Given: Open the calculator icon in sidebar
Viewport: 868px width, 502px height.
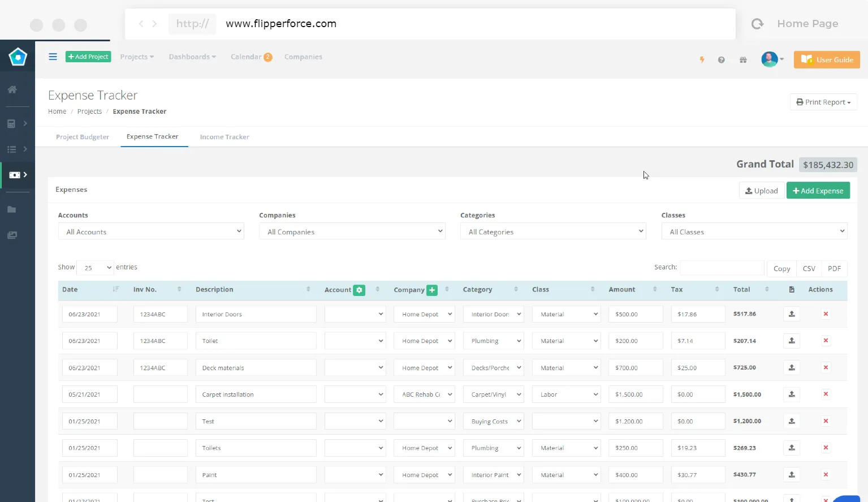Looking at the screenshot, I should pos(11,123).
